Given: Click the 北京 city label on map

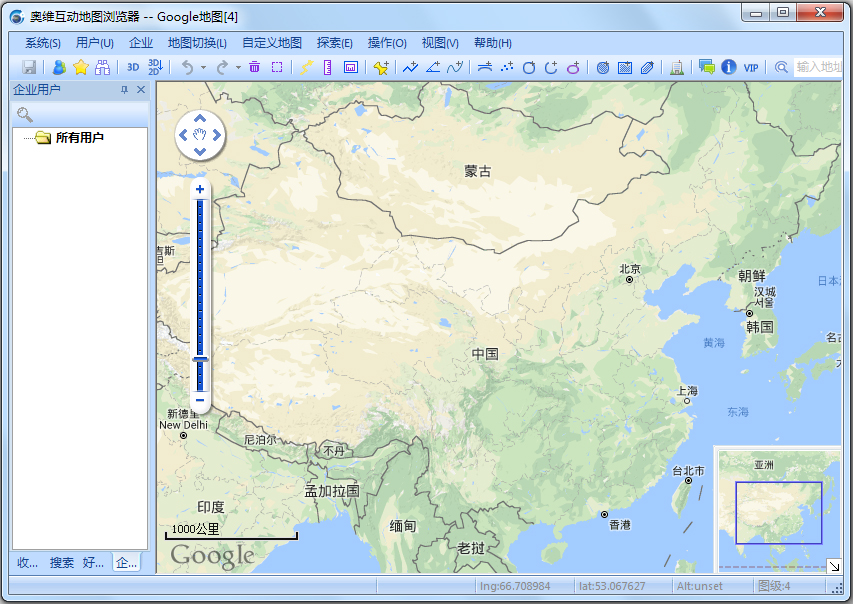Looking at the screenshot, I should pyautogui.click(x=630, y=269).
